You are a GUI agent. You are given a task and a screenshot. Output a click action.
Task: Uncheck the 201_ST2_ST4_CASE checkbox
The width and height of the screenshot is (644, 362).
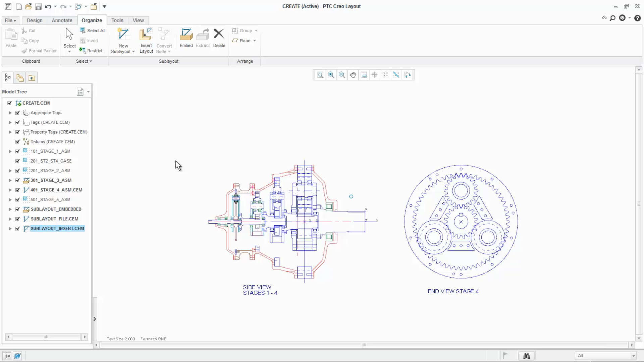click(17, 161)
